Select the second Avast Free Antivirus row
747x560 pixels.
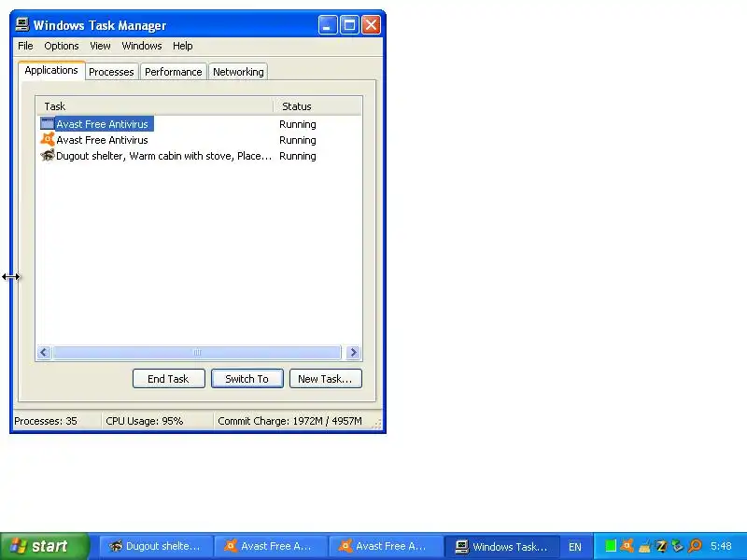click(x=102, y=140)
